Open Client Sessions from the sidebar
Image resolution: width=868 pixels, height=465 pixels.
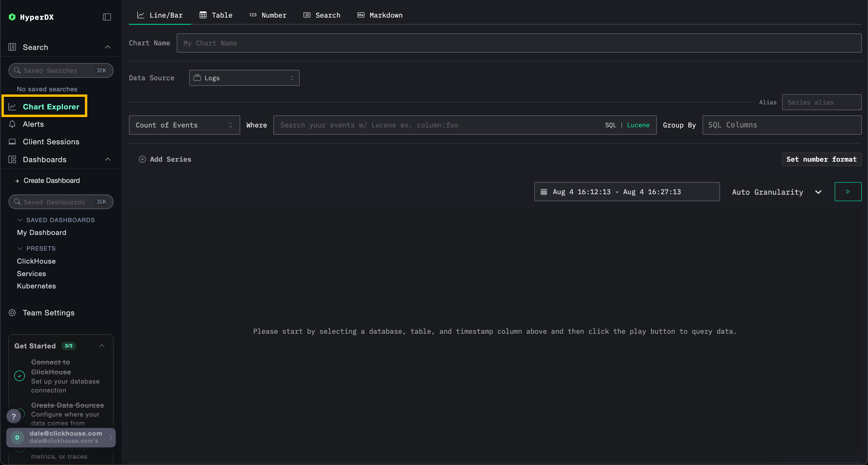point(51,142)
